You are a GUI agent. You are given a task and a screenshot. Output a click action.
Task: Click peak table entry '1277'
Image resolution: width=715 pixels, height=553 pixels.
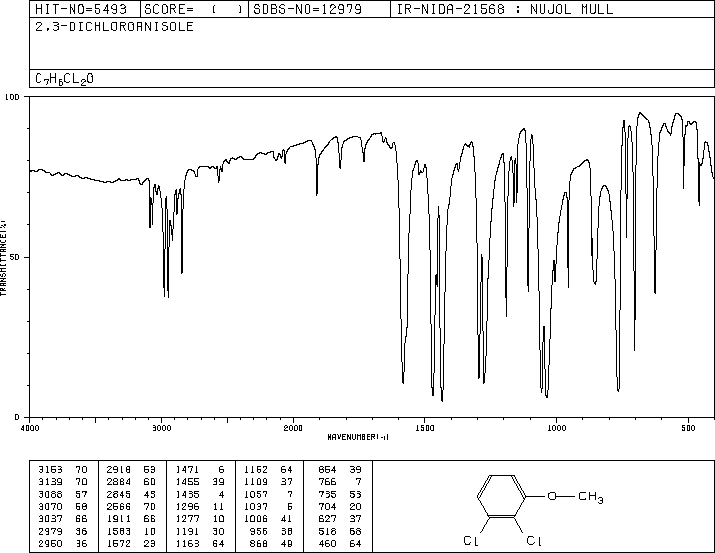pos(187,519)
